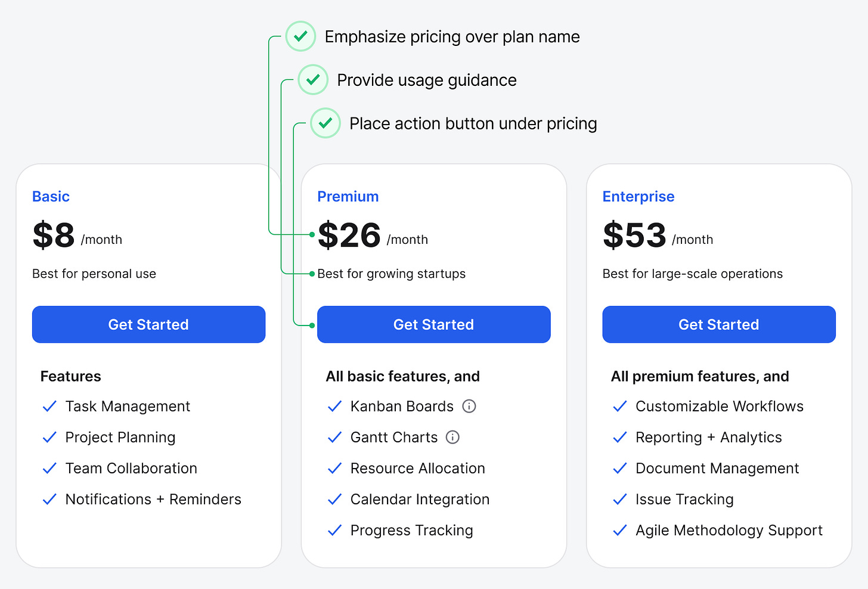Click Get Started on the Premium plan
This screenshot has height=589, width=868.
pyautogui.click(x=433, y=324)
